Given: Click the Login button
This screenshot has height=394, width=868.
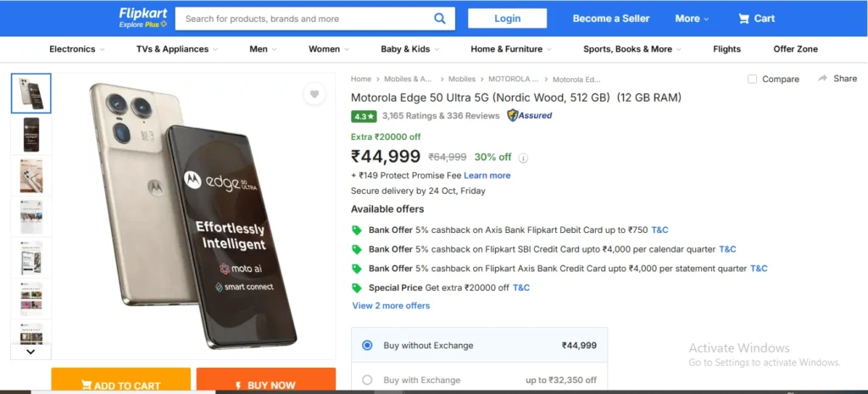Looking at the screenshot, I should click(507, 19).
